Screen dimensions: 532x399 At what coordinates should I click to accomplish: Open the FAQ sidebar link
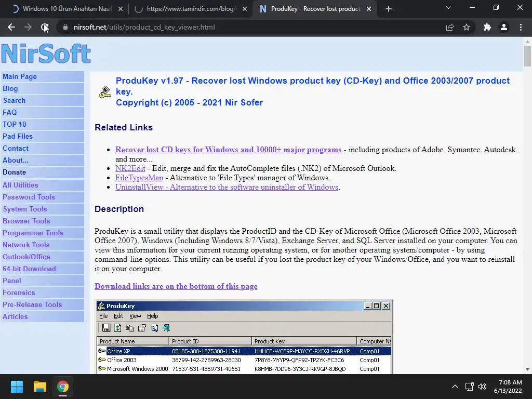pyautogui.click(x=43, y=112)
